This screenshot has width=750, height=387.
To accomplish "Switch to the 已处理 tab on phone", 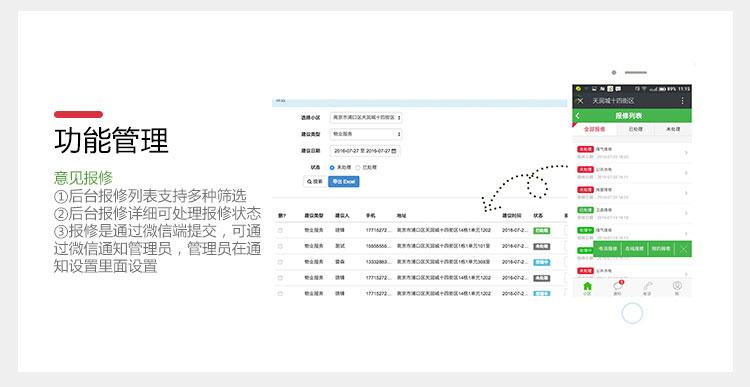I will point(635,129).
